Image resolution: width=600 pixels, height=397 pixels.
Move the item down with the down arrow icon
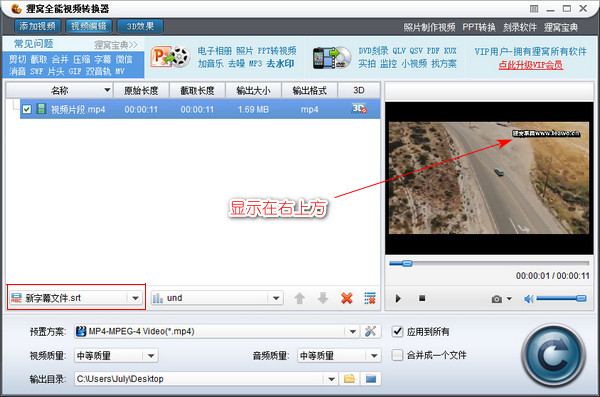(x=323, y=298)
